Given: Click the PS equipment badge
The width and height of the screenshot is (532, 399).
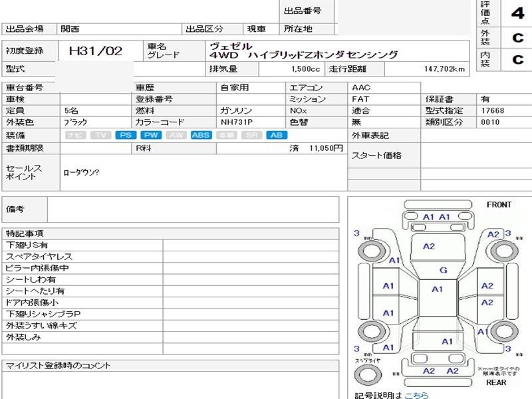Looking at the screenshot, I should (x=126, y=135).
